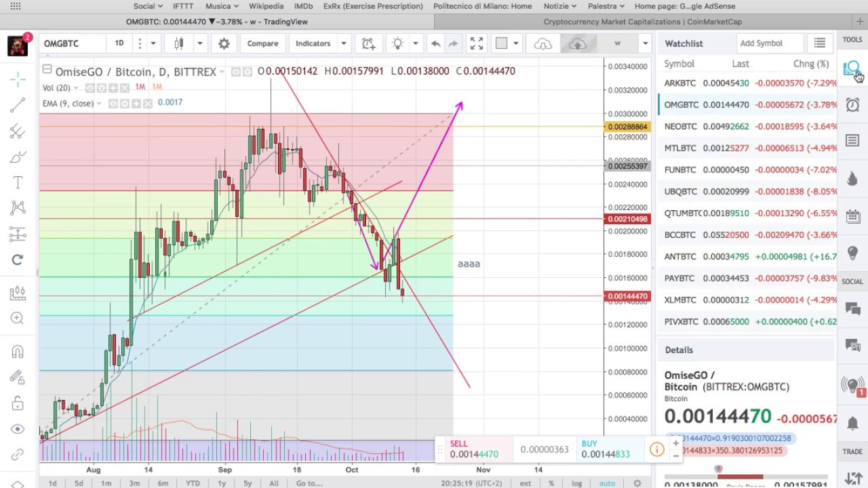
Task: Toggle fullscreen chart mode
Action: point(477,43)
